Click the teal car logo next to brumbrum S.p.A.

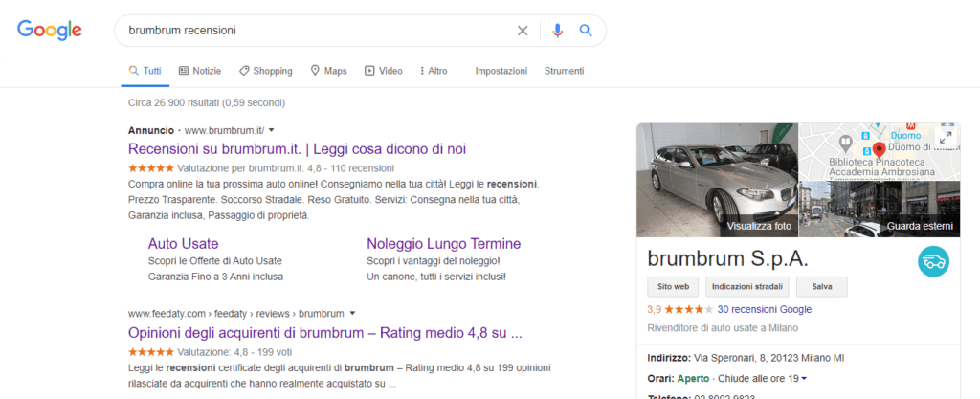coord(934,261)
